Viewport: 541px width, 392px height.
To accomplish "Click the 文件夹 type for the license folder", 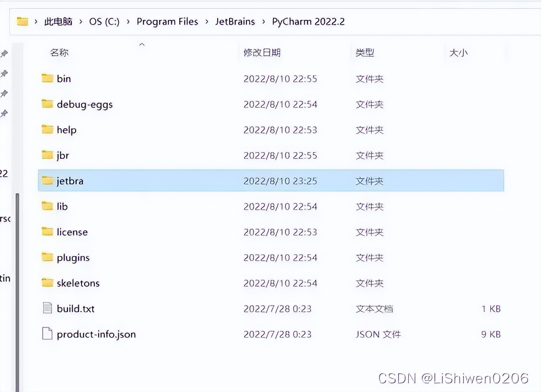I will 369,232.
